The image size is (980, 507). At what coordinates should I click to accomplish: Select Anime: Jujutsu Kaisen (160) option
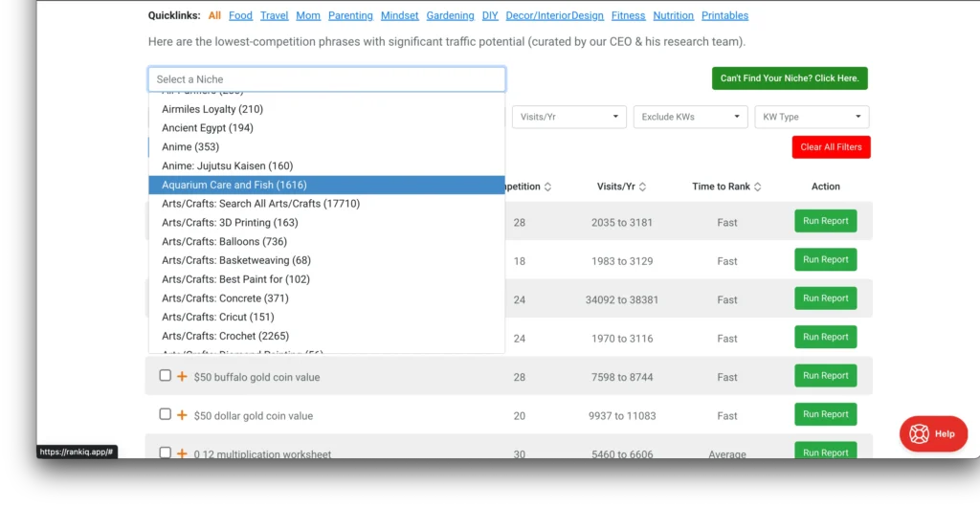click(326, 166)
